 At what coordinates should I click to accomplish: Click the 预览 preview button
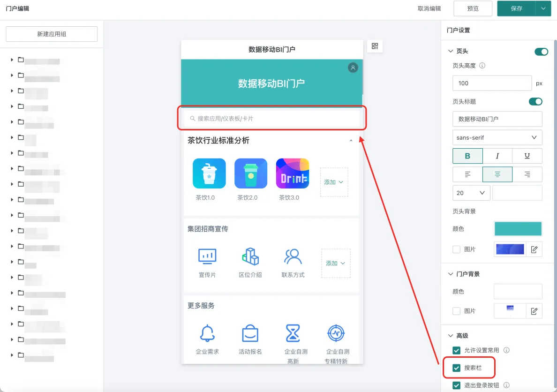click(473, 8)
